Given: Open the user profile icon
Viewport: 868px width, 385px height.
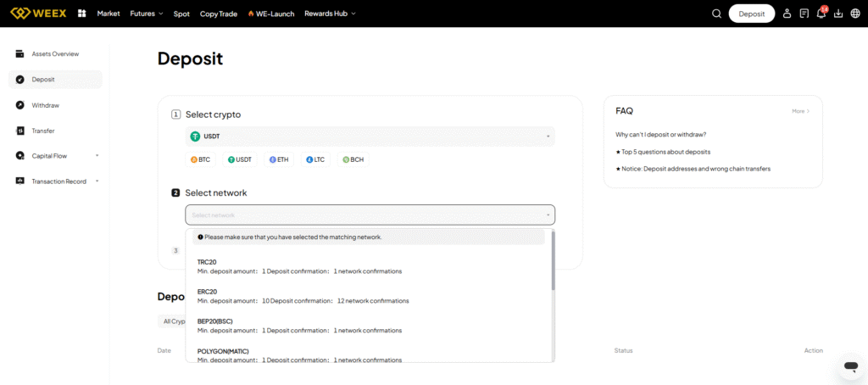Looking at the screenshot, I should (787, 14).
